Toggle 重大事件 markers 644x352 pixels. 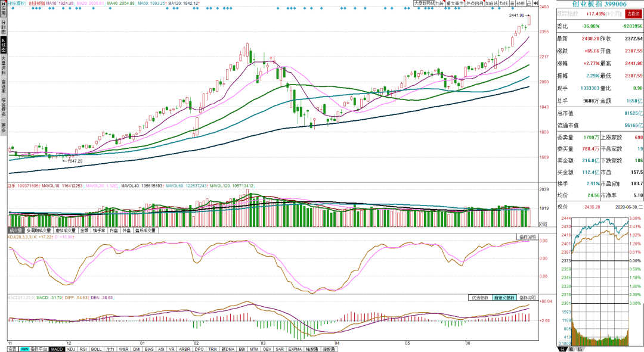(x=454, y=3)
